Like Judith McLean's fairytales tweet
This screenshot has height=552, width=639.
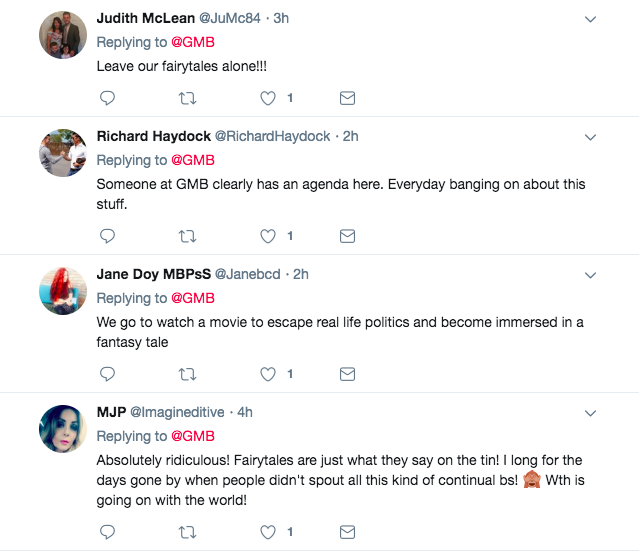point(267,98)
